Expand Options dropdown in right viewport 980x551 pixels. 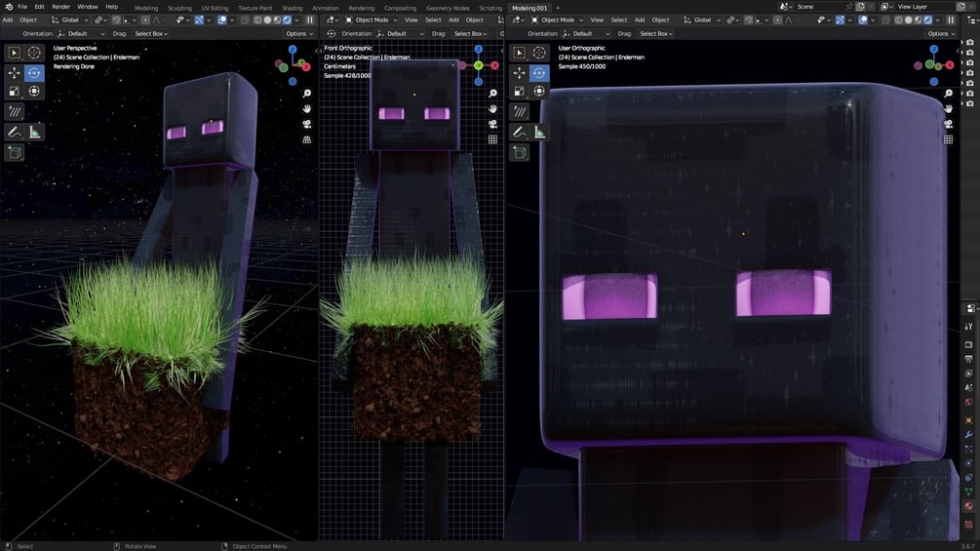point(941,34)
